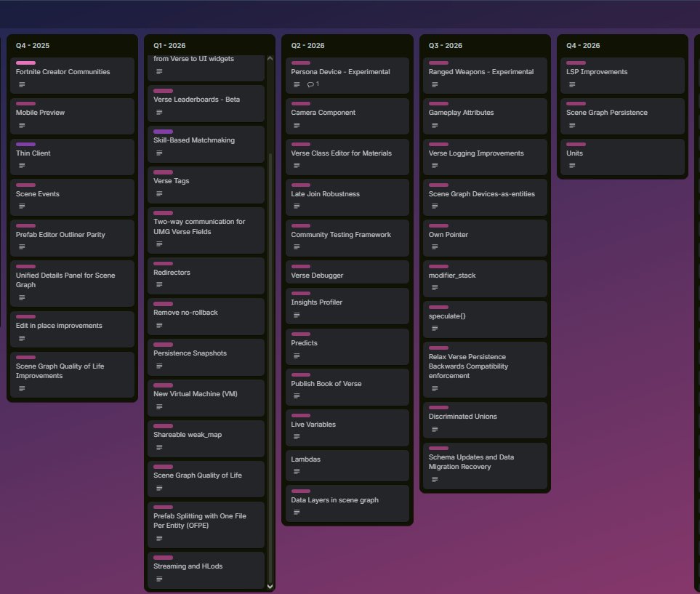Click description icon on Mobile Preview card
The image size is (700, 594).
click(x=22, y=126)
